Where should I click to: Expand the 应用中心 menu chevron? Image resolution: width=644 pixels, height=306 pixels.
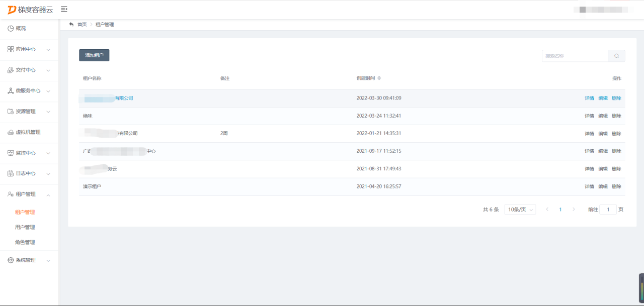click(48, 50)
